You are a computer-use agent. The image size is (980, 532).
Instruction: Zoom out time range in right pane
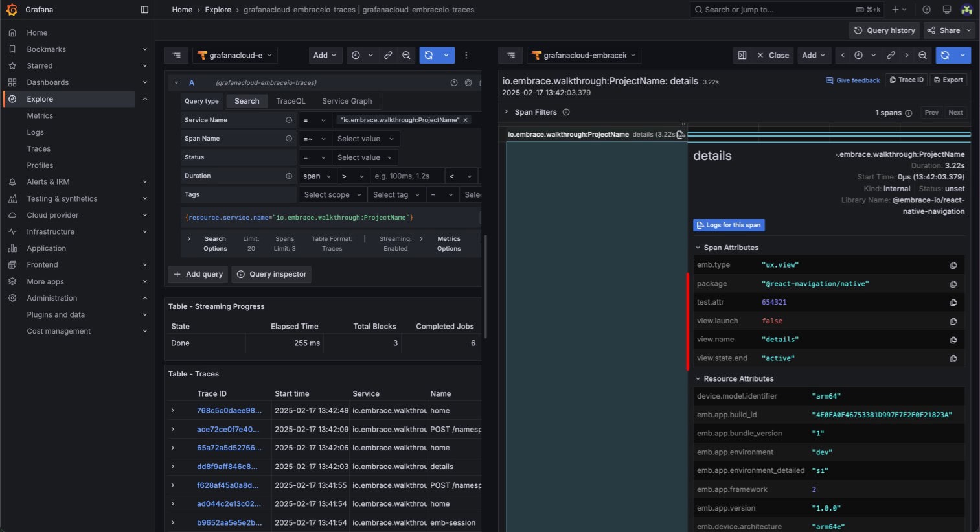click(x=922, y=56)
